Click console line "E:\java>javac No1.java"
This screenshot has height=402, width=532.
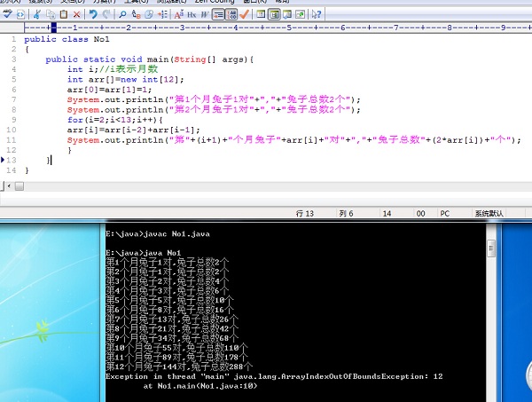pos(158,234)
